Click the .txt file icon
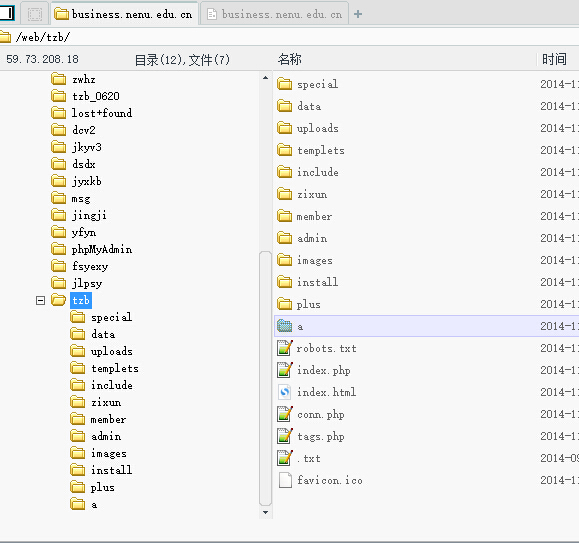This screenshot has height=543, width=579. pyautogui.click(x=285, y=458)
